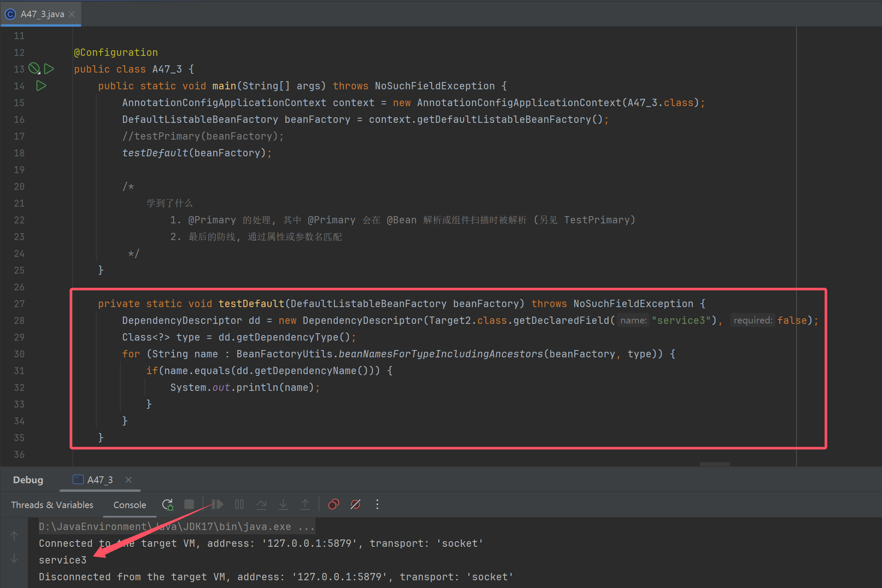The height and width of the screenshot is (588, 882).
Task: Click the @Primary comment on line 22
Action: coord(402,220)
